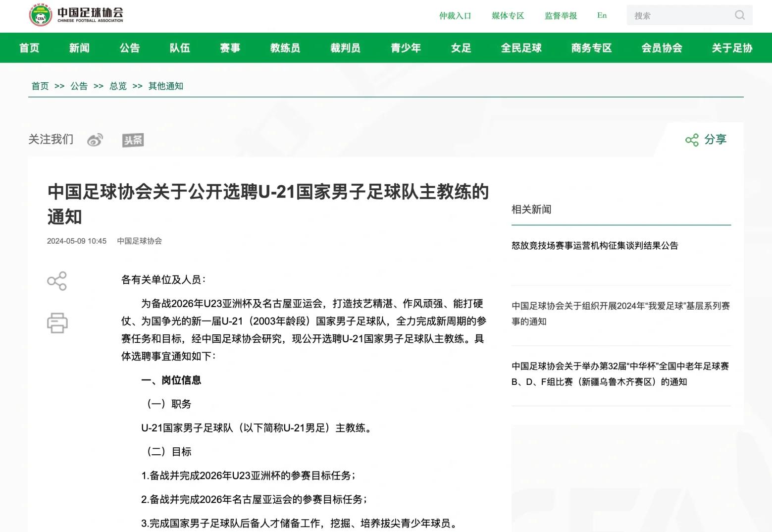
Task: Go to 首页 in the breadcrumb
Action: tap(40, 86)
